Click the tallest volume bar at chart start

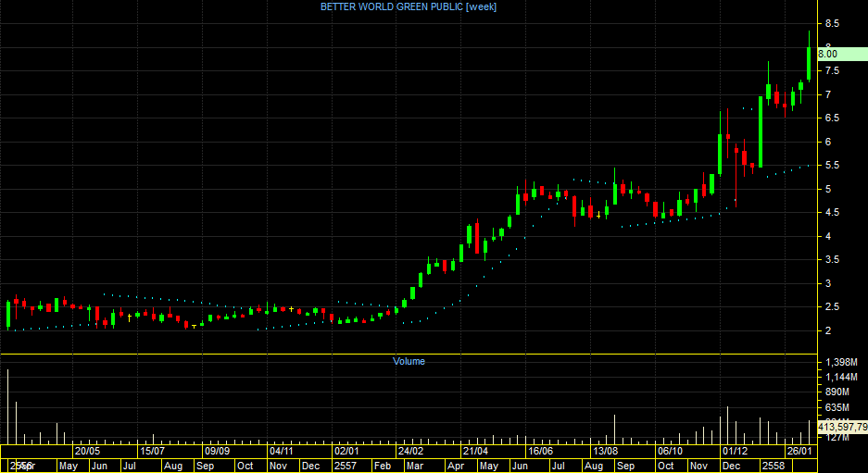(7, 406)
